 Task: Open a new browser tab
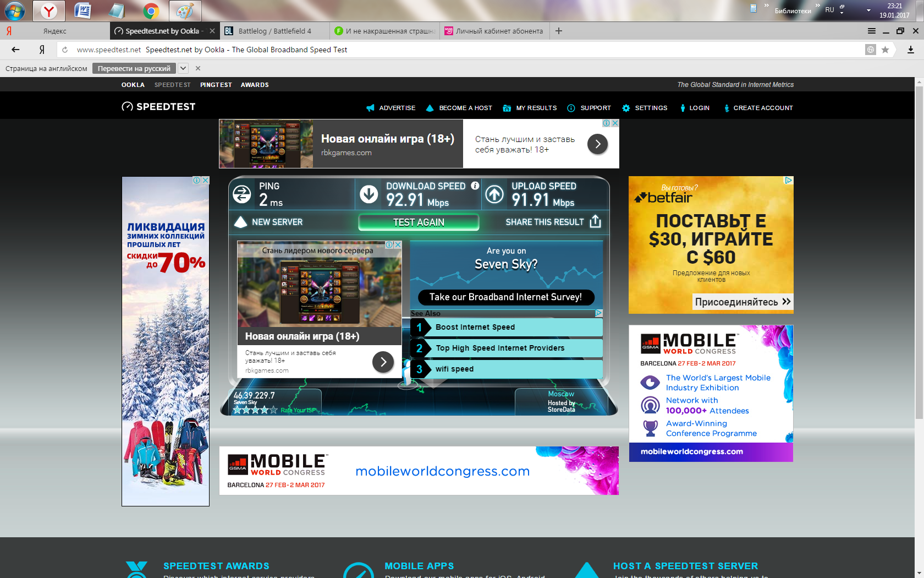tap(559, 31)
